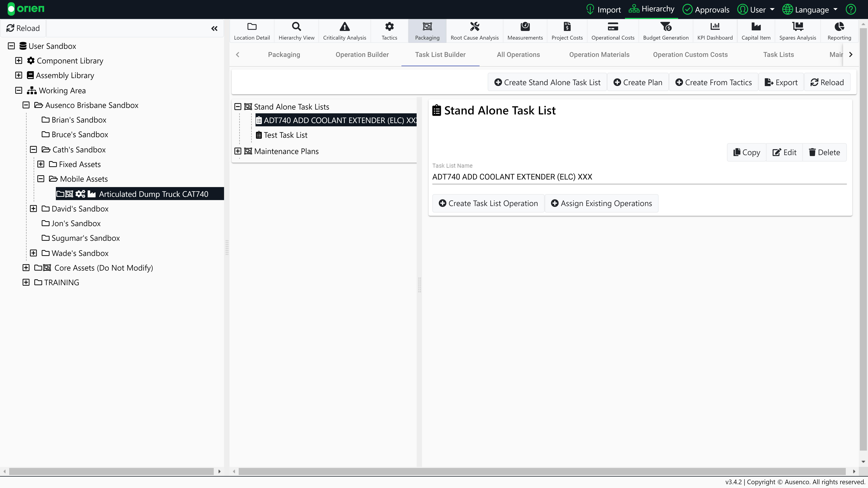This screenshot has width=868, height=488.
Task: Copy the stand alone task list
Action: coord(747,152)
